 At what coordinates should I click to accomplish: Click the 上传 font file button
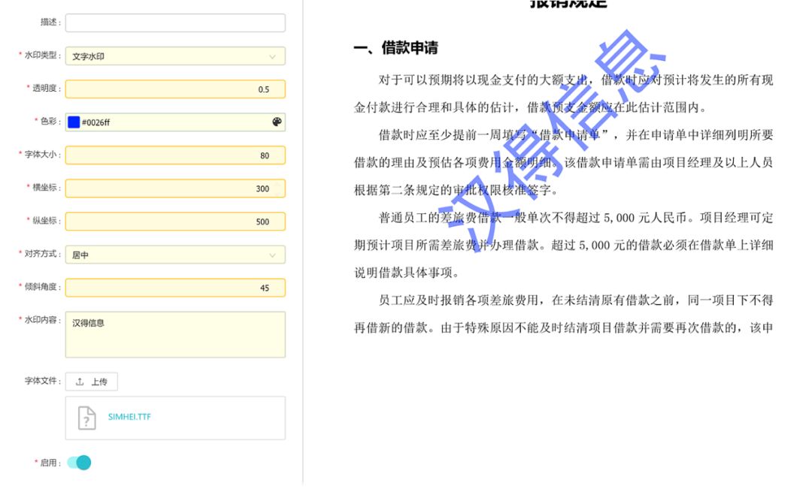point(92,382)
